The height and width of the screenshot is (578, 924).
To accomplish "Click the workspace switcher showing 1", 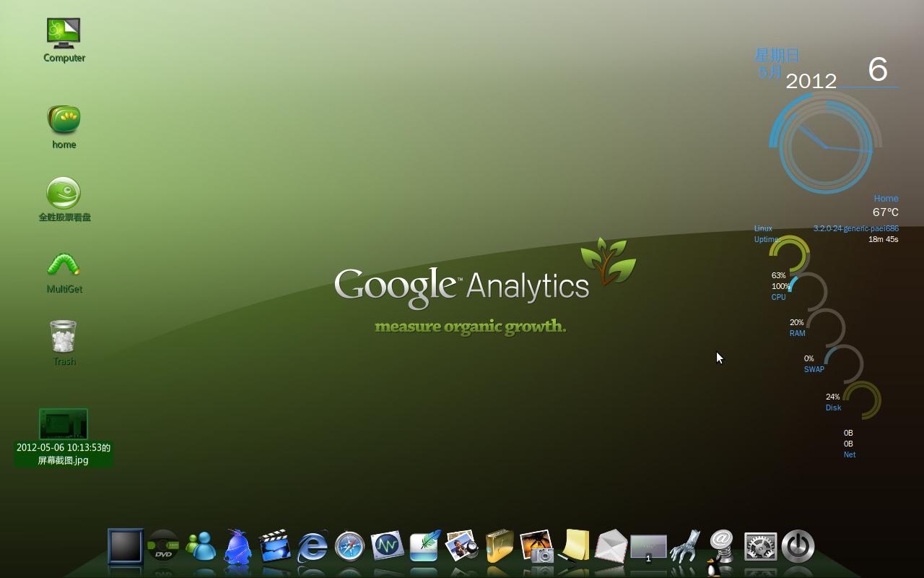I will tap(648, 548).
